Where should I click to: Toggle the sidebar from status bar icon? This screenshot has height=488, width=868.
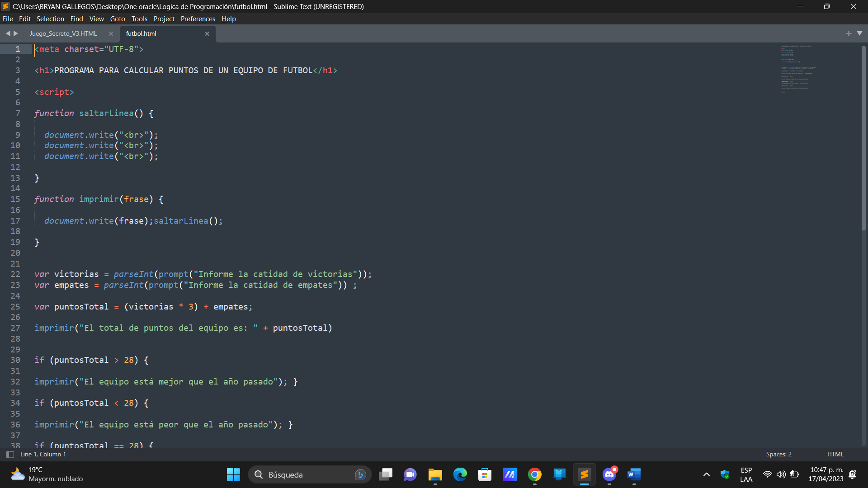tap(10, 455)
